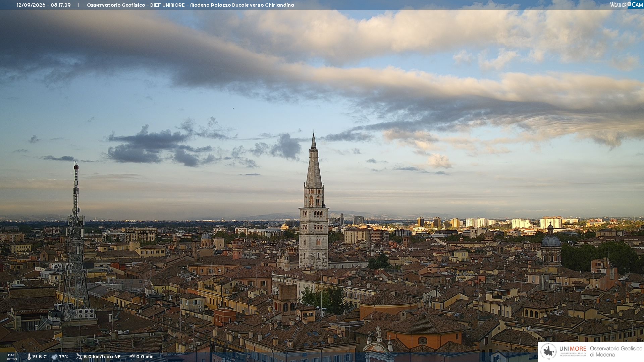644x362 pixels.
Task: Click the rain umbrella precipitation icon
Action: [132, 357]
